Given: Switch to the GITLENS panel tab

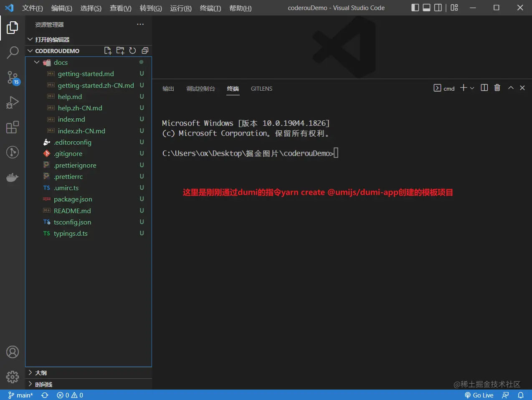Looking at the screenshot, I should tap(261, 89).
